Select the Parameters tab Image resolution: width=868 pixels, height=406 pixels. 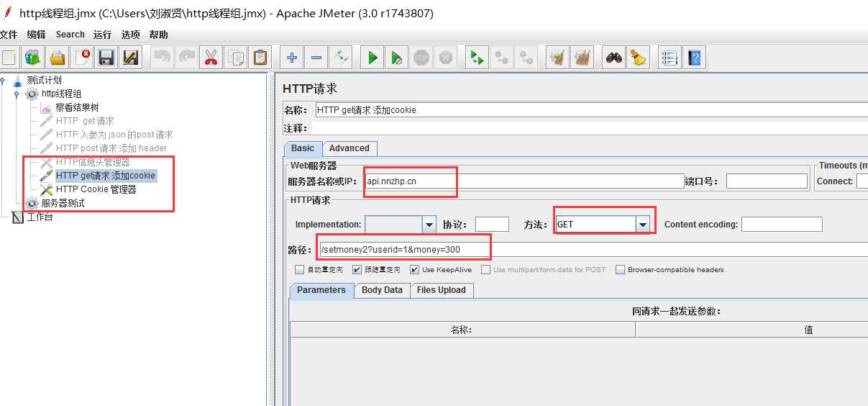click(321, 290)
